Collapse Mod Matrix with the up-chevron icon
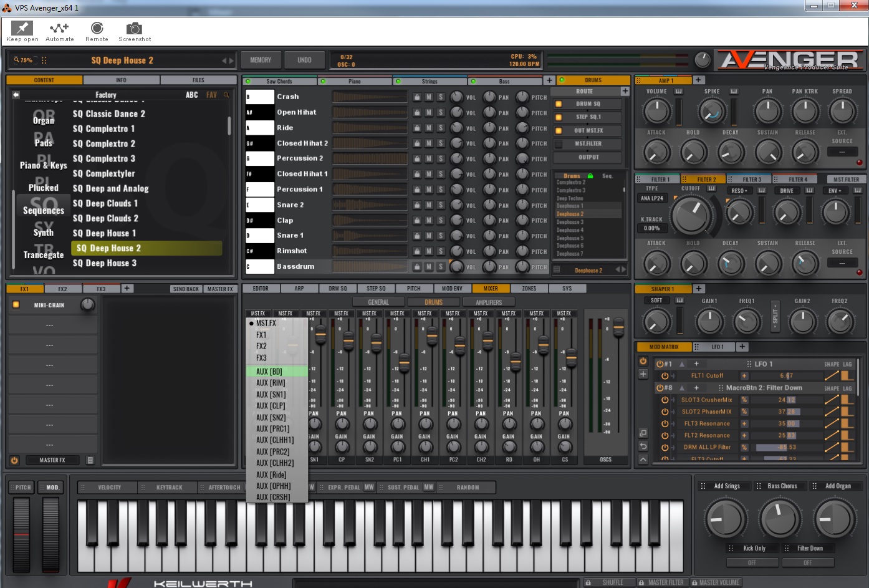This screenshot has height=588, width=869. [x=643, y=460]
